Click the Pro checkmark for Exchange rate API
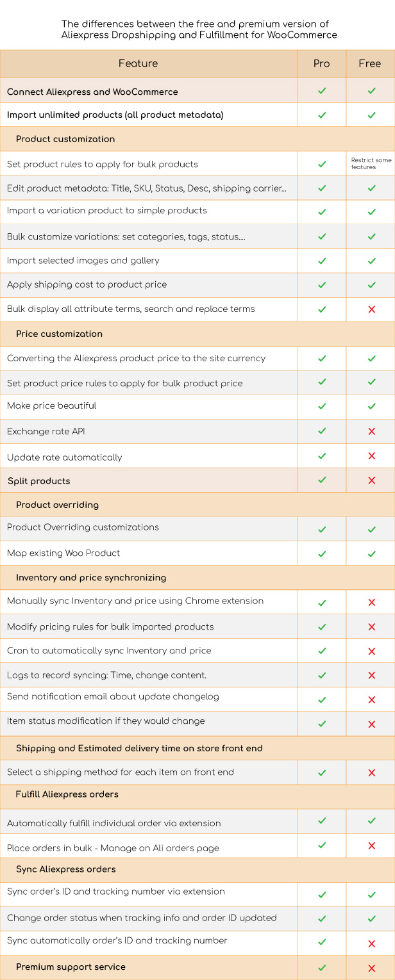 [x=322, y=431]
